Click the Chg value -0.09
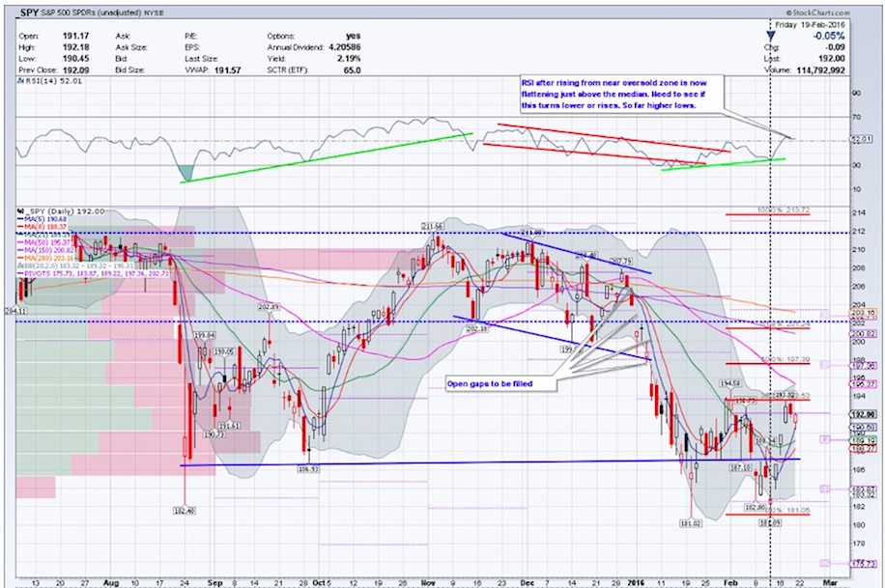Viewport: 885px width, 588px height. click(836, 47)
